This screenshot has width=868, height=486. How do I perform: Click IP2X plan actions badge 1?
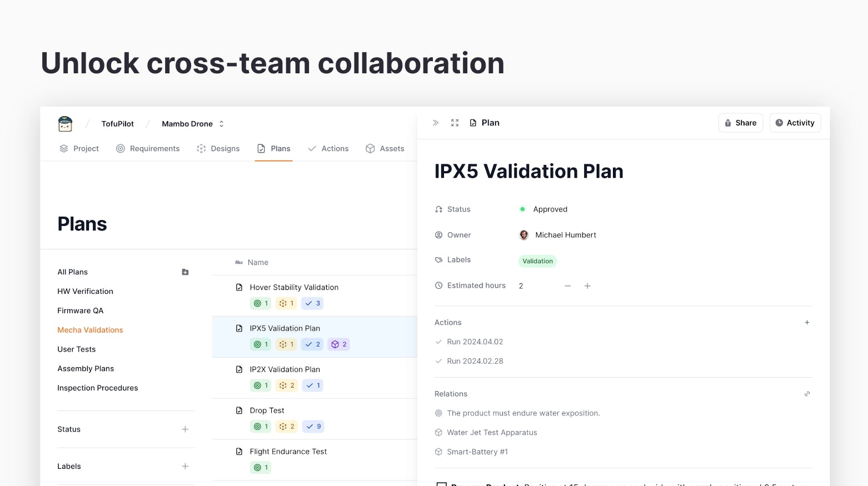(313, 385)
